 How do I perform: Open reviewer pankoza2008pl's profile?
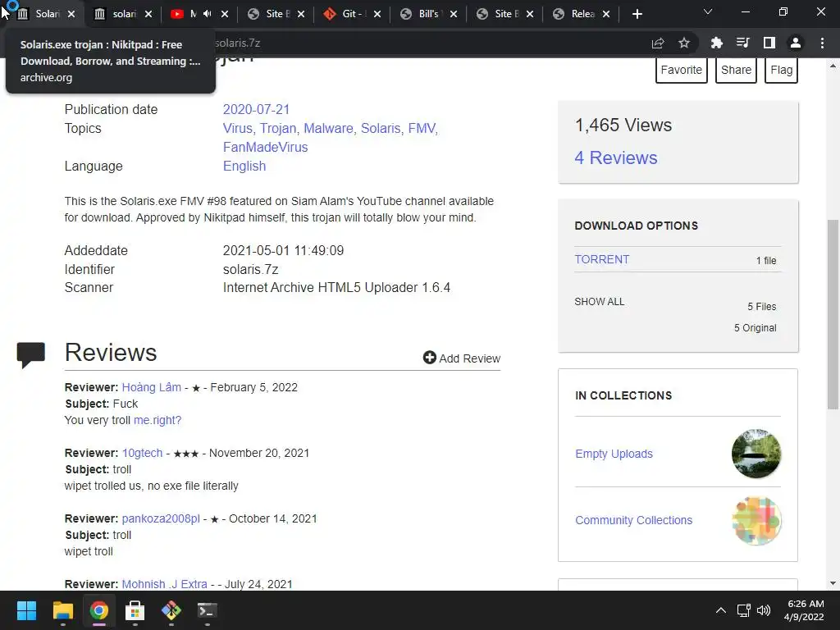point(161,518)
